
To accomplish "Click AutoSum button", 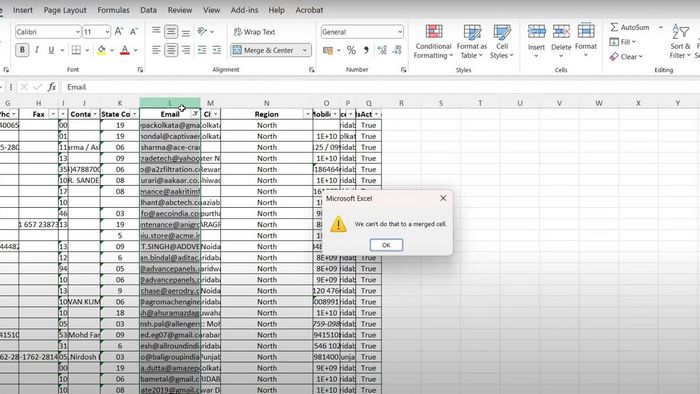I will pyautogui.click(x=630, y=27).
